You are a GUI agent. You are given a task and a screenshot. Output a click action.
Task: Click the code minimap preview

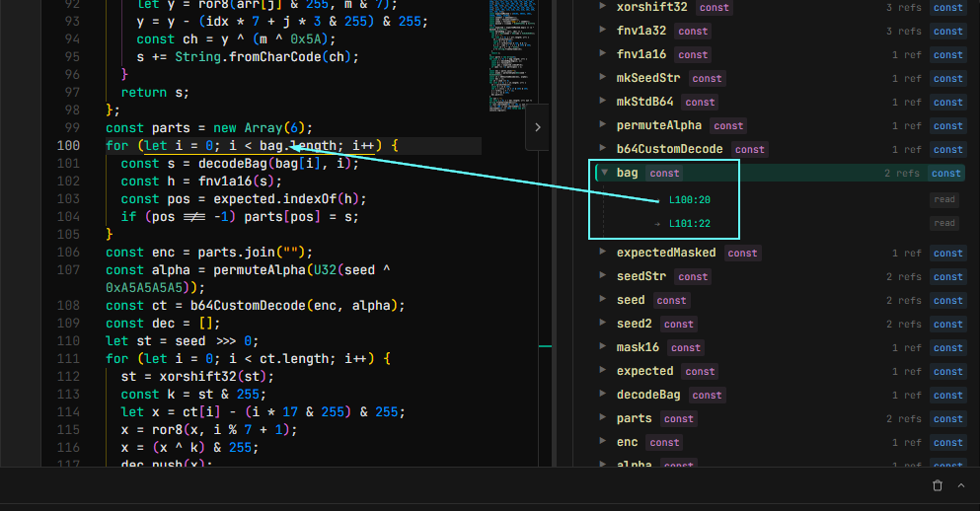point(512,56)
